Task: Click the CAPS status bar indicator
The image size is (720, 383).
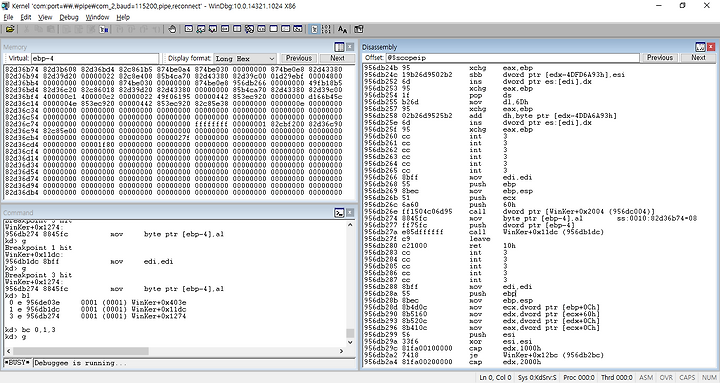Action: click(x=687, y=377)
